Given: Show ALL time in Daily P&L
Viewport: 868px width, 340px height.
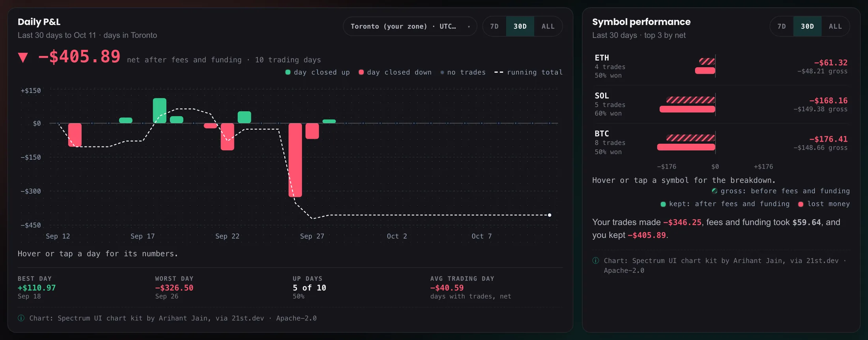Looking at the screenshot, I should point(548,26).
